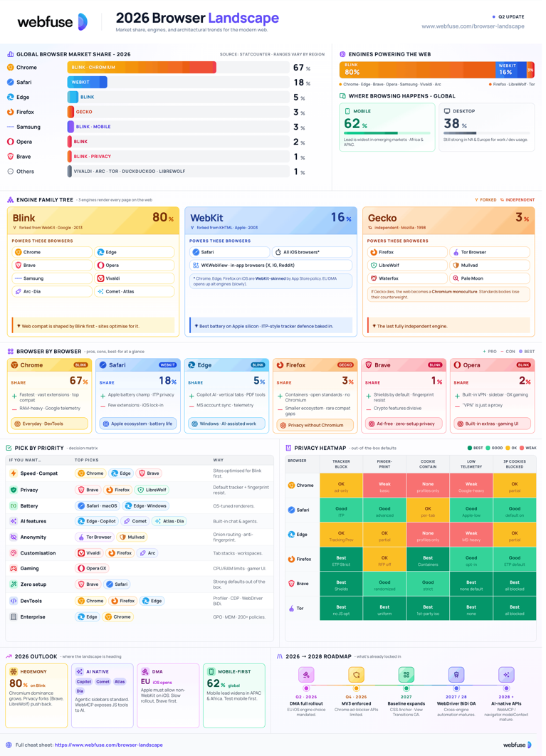Click the Copilot chip in the AI Native card
This screenshot has width=546, height=756.
84,682
